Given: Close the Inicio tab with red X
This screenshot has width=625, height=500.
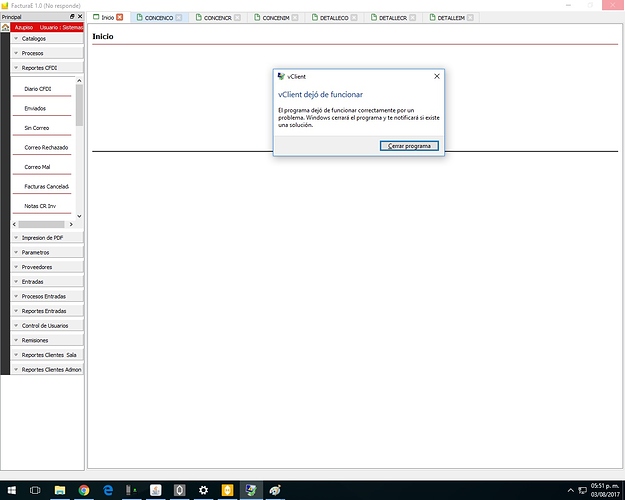Looking at the screenshot, I should [x=120, y=17].
